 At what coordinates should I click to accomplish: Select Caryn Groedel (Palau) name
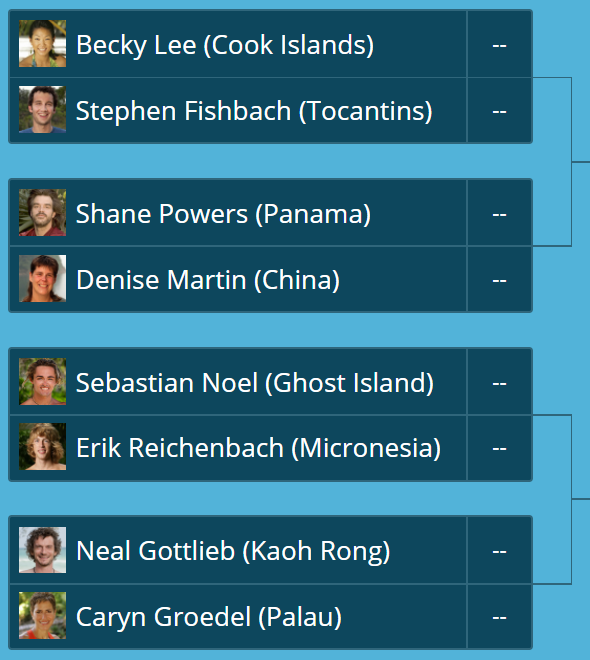209,617
